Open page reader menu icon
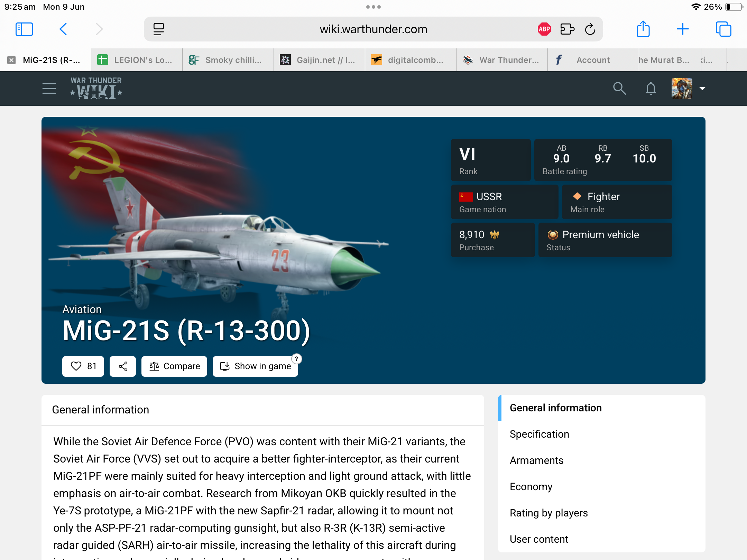 [159, 29]
